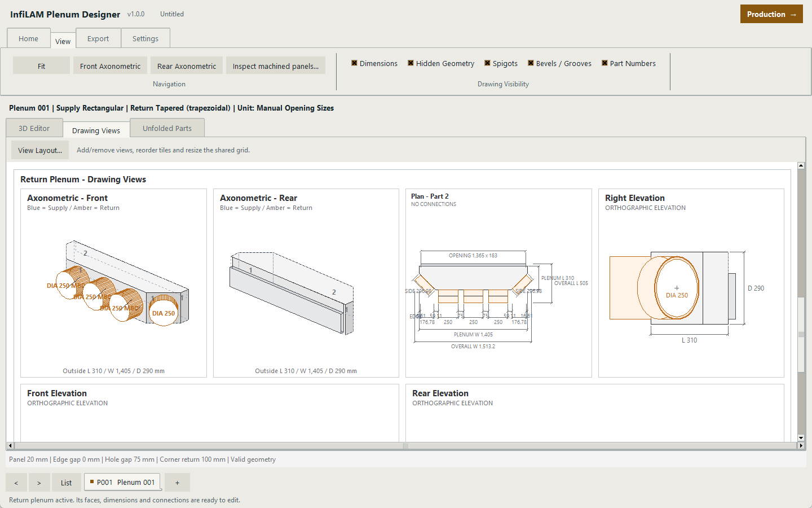Select the P001 Plenum 001 tab

point(122,482)
